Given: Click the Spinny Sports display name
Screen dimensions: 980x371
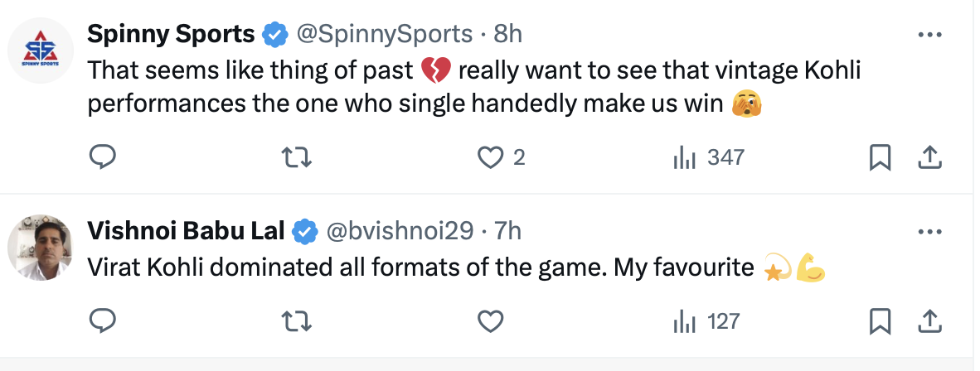Looking at the screenshot, I should click(171, 34).
